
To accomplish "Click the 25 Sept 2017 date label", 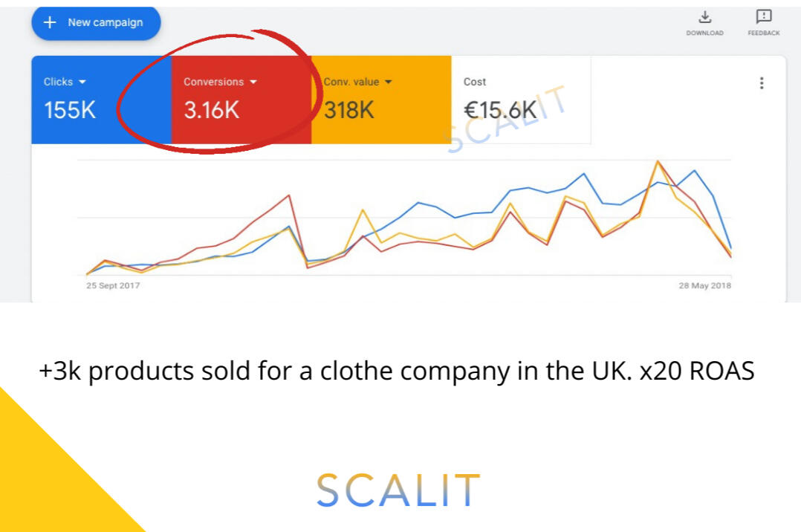I will coord(113,285).
